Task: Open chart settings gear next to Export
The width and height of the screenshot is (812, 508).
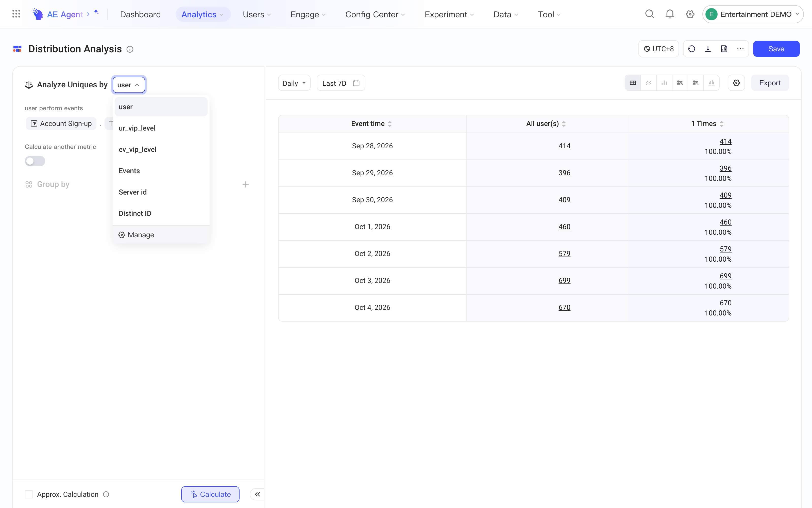Action: click(x=736, y=83)
